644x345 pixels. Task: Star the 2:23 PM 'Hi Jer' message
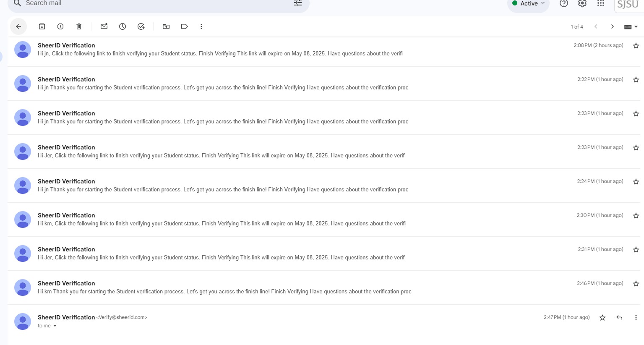[636, 148]
